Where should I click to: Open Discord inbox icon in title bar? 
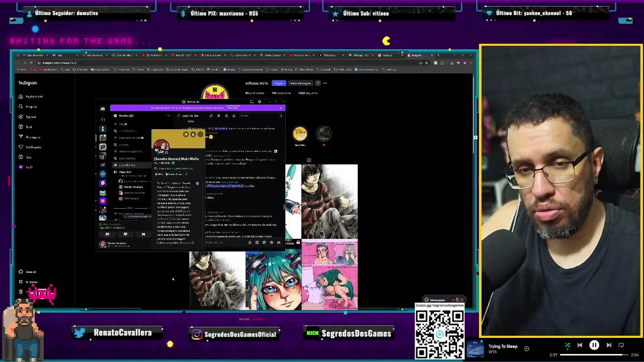[x=252, y=102]
